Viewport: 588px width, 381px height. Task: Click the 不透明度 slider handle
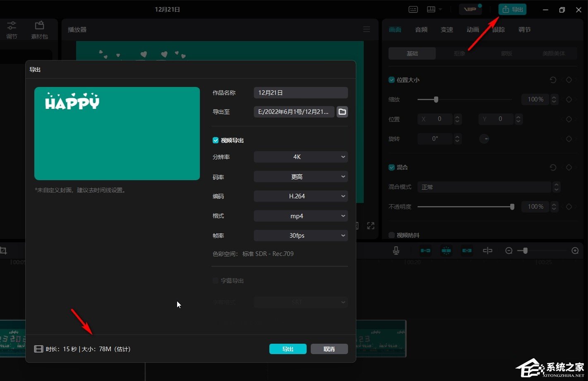(512, 207)
